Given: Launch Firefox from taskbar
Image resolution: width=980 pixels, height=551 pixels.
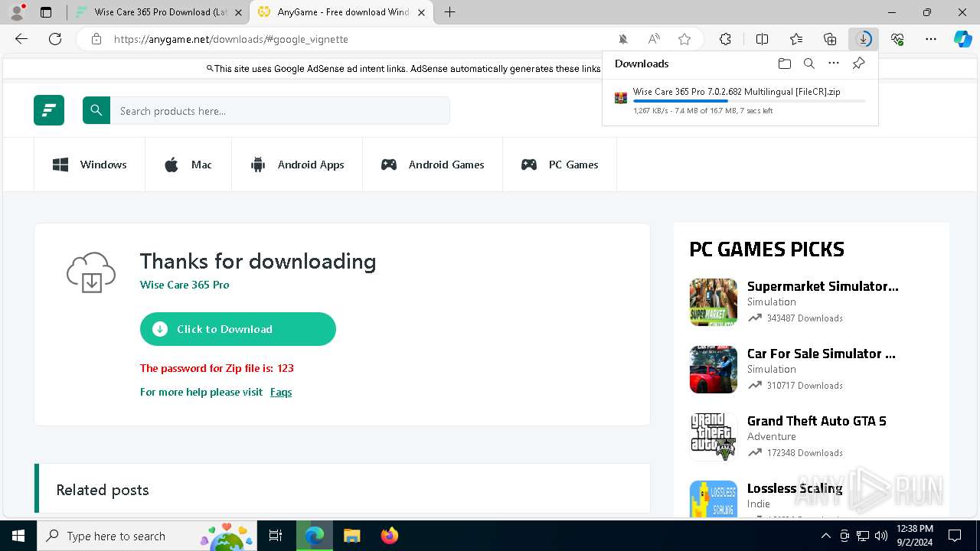Looking at the screenshot, I should (x=389, y=536).
